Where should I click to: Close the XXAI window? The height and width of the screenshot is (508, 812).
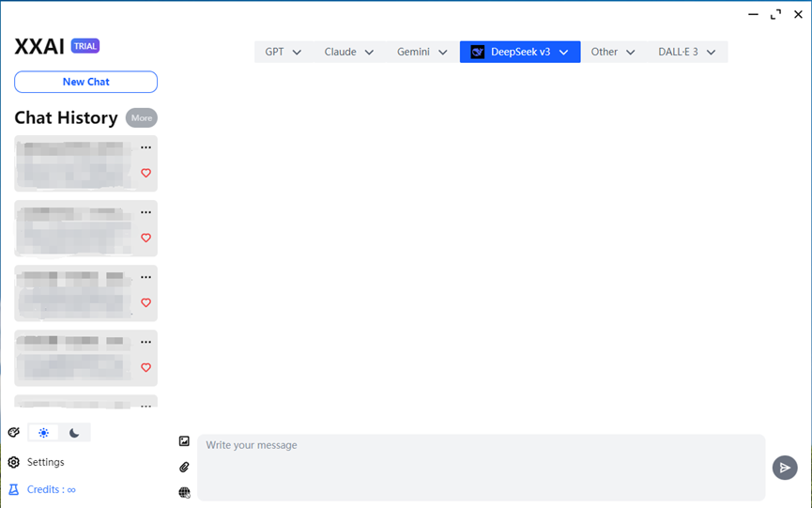(x=798, y=14)
